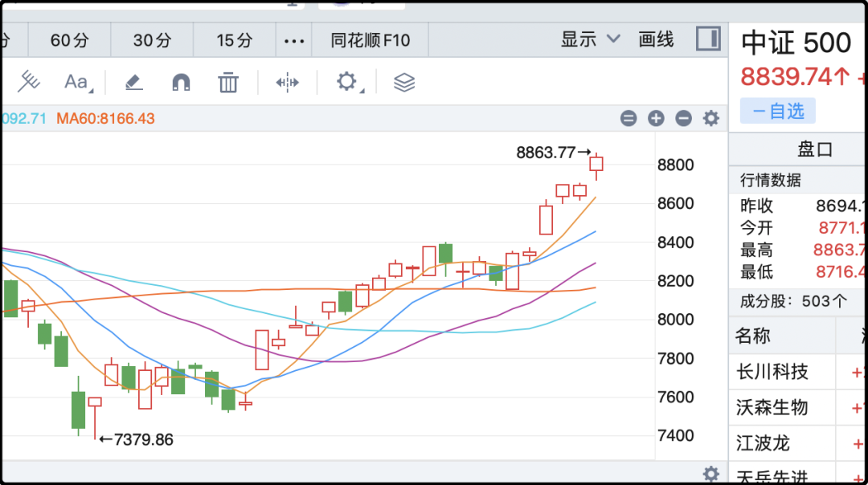Click the trash can delete-drawings icon
This screenshot has height=485, width=868.
228,83
